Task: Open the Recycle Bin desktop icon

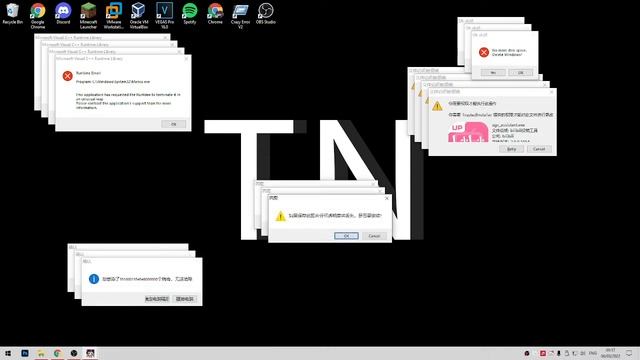Action: pyautogui.click(x=13, y=14)
